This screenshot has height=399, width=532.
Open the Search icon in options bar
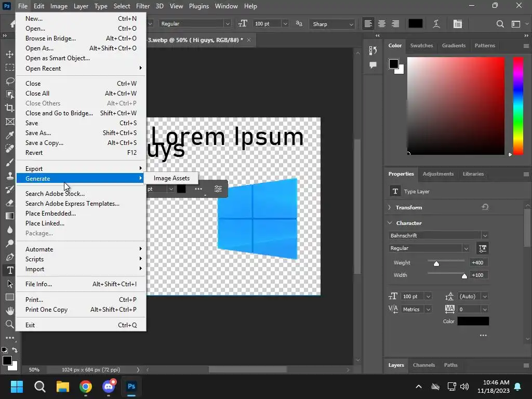click(500, 24)
